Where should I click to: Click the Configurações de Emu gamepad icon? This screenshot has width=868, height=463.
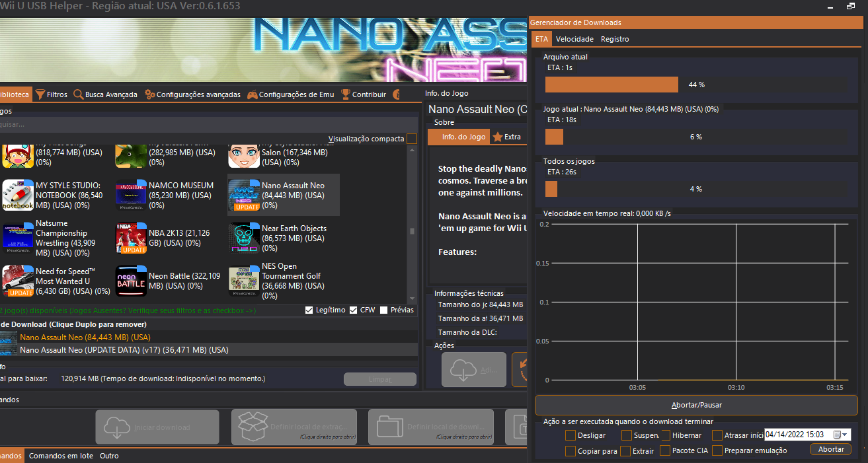tap(253, 94)
